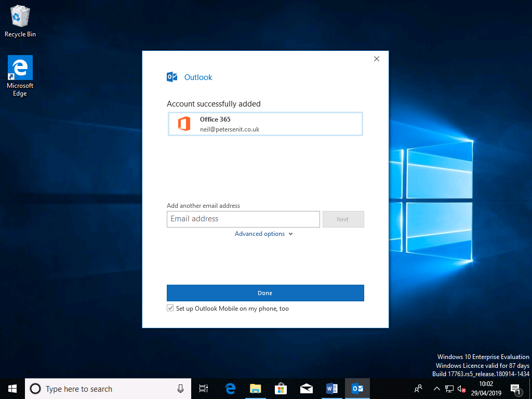Select the Office 365 account icon
The width and height of the screenshot is (532, 399).
tap(184, 124)
